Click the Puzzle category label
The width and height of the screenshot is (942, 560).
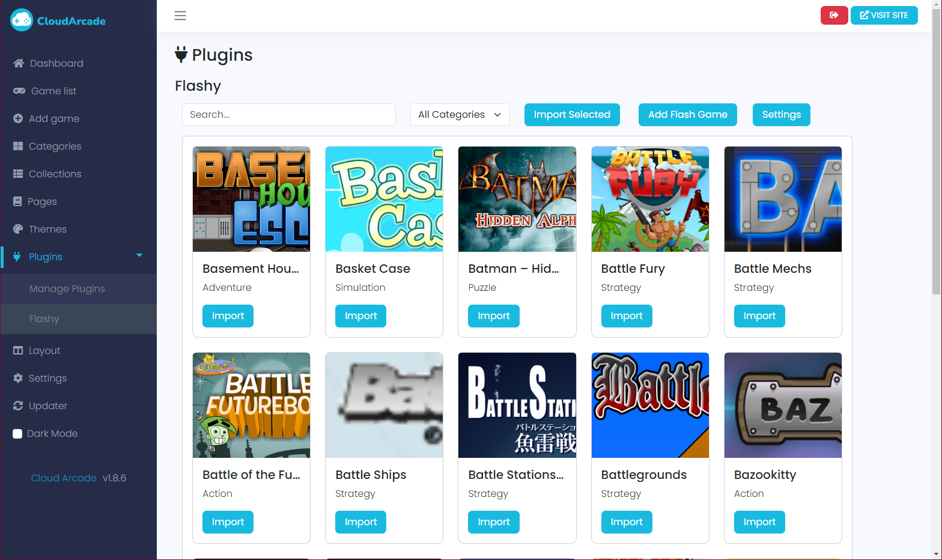[x=482, y=287]
